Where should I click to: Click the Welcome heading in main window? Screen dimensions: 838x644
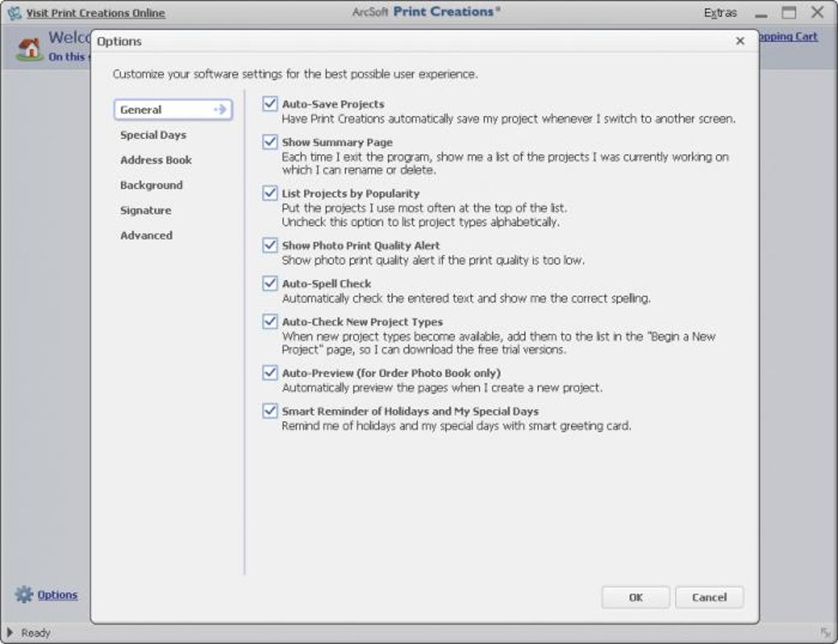pos(70,38)
